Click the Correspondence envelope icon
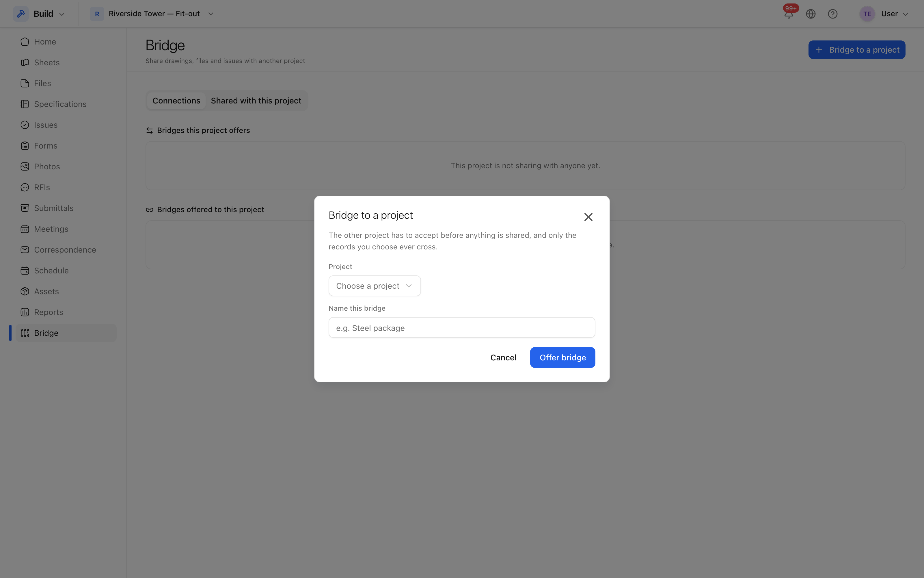 pos(25,250)
